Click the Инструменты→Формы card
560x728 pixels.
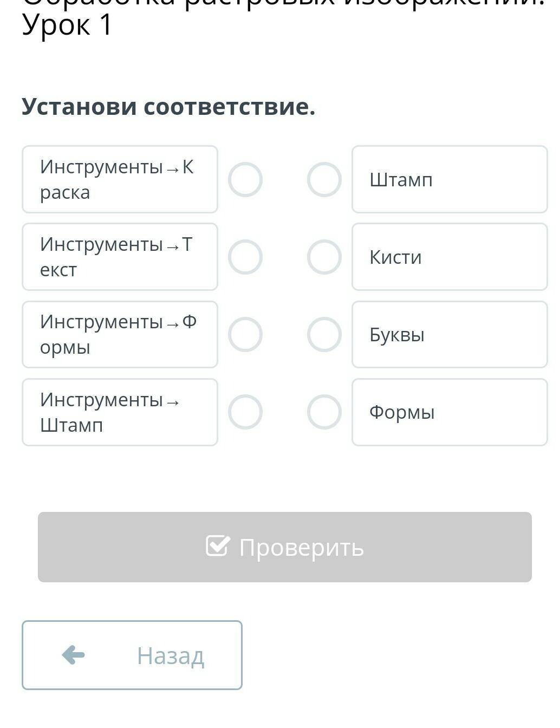[120, 334]
